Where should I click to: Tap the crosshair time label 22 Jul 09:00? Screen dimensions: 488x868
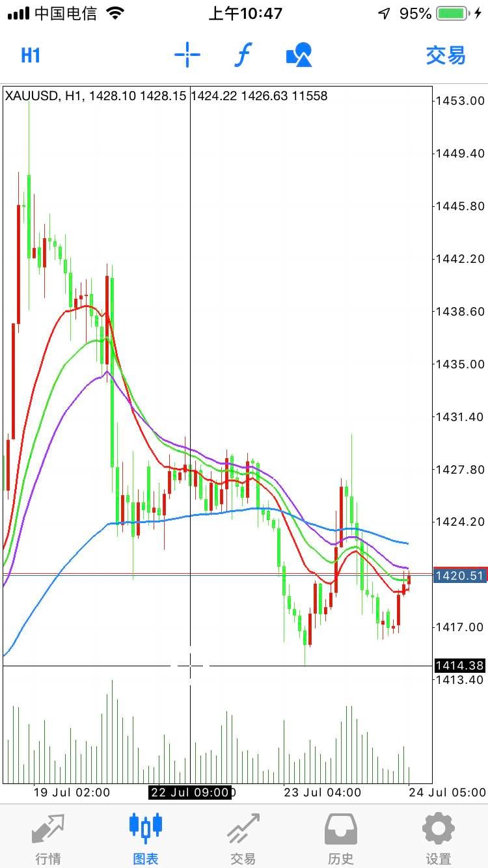click(x=189, y=793)
